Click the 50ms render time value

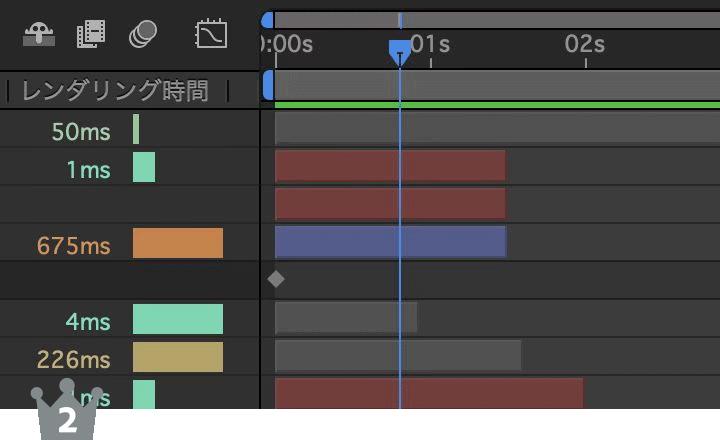pyautogui.click(x=81, y=132)
